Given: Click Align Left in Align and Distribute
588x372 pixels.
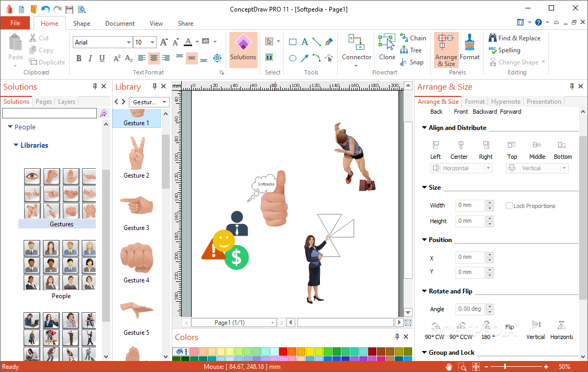Looking at the screenshot, I should coord(436,150).
